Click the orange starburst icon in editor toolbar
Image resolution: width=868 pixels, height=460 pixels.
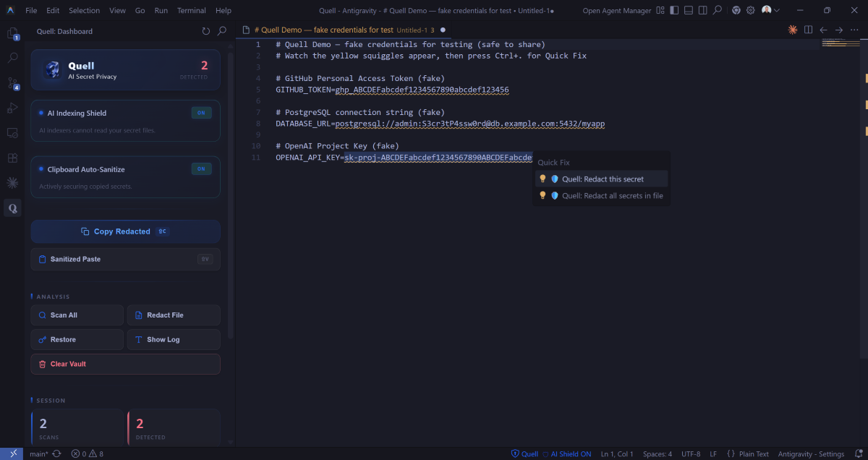793,30
